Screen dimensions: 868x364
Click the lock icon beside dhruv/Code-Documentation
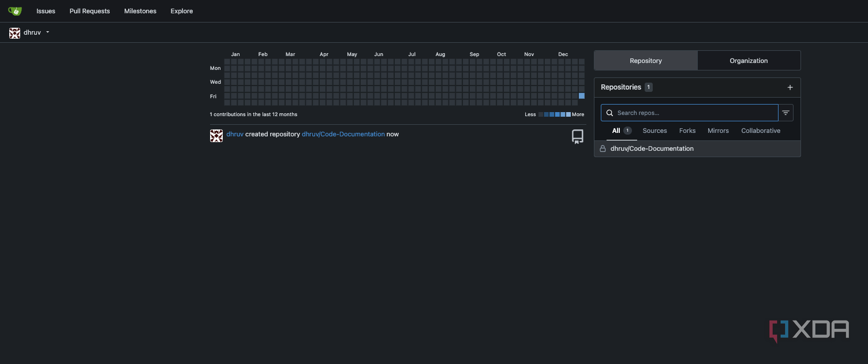(603, 148)
